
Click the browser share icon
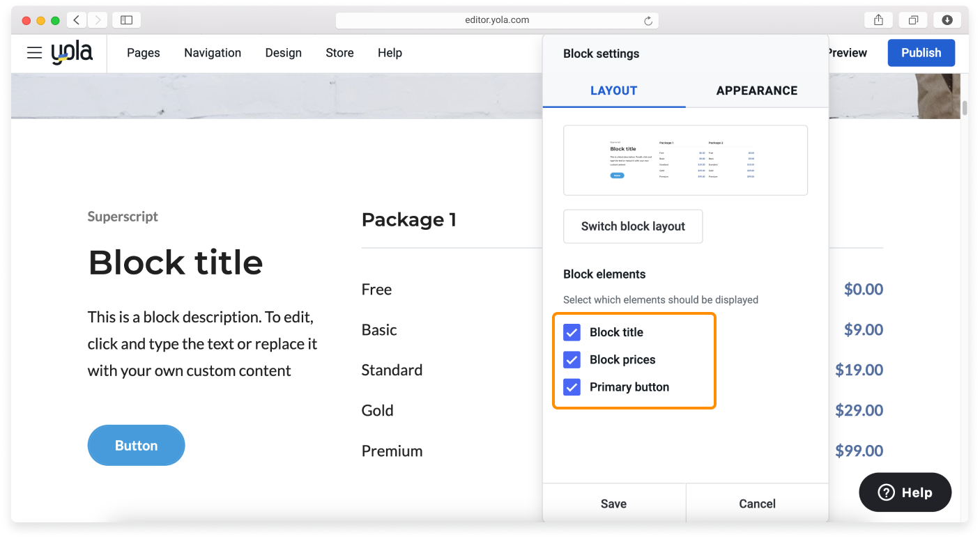(x=878, y=19)
